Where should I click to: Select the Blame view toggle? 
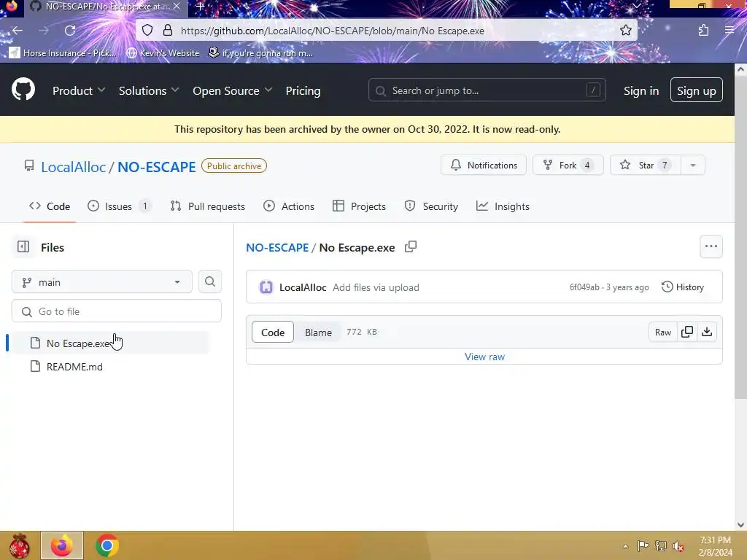[318, 332]
